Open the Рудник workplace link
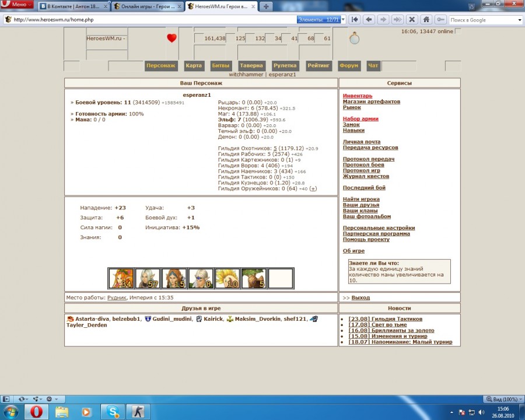 (117, 297)
